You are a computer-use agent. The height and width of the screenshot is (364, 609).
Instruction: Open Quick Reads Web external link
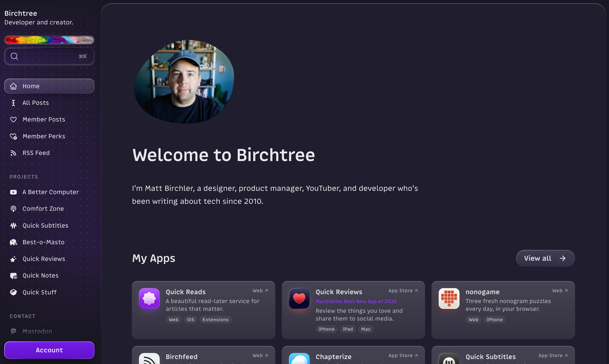260,291
